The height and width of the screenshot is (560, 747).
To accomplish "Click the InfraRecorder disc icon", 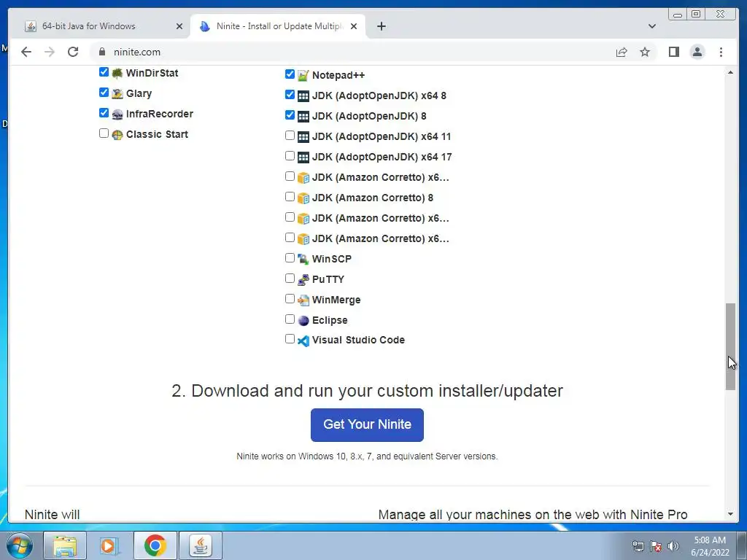I will (x=117, y=114).
